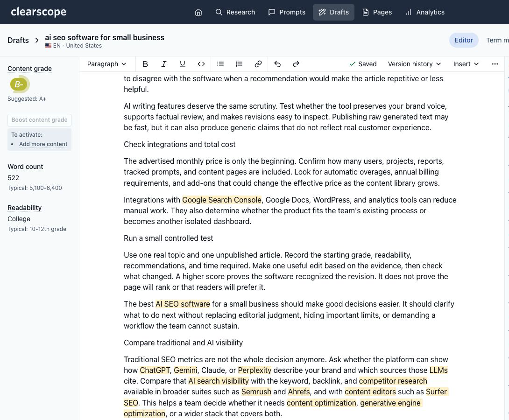Undo the last edit
Screen dimensions: 509x420
277,64
